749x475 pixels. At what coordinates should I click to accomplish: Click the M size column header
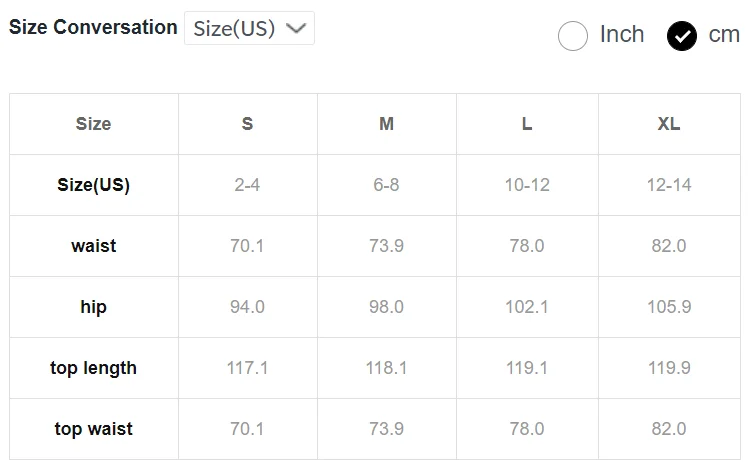pos(386,124)
